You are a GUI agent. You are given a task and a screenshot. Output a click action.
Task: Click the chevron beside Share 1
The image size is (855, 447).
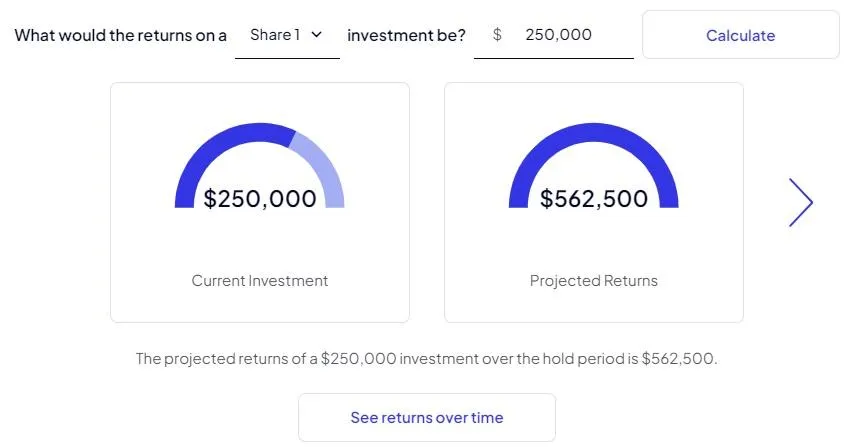[317, 35]
